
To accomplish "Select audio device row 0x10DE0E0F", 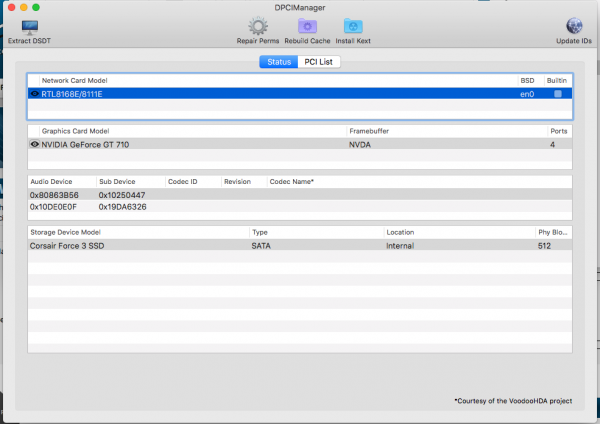I will [x=60, y=206].
